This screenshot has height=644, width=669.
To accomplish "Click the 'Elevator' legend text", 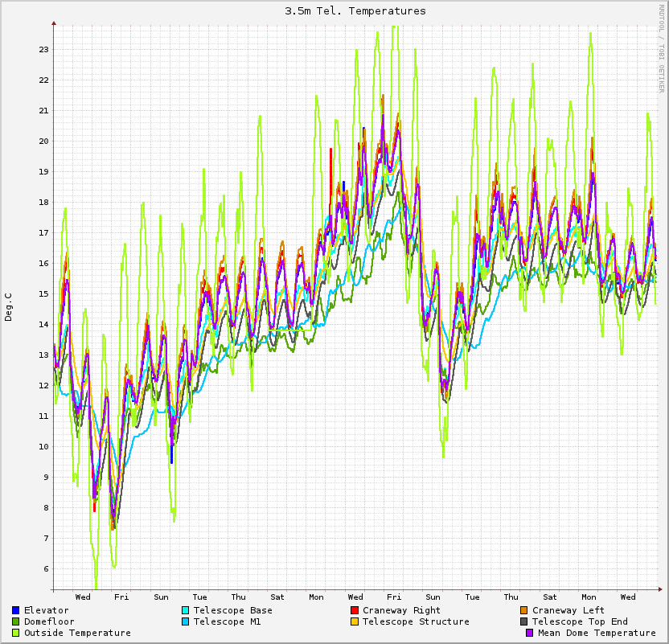I will coord(47,610).
